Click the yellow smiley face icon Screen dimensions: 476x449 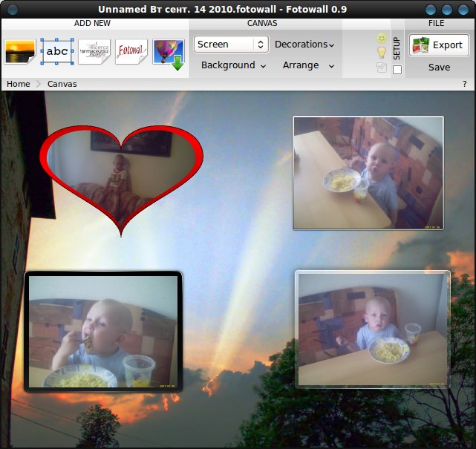tap(382, 39)
